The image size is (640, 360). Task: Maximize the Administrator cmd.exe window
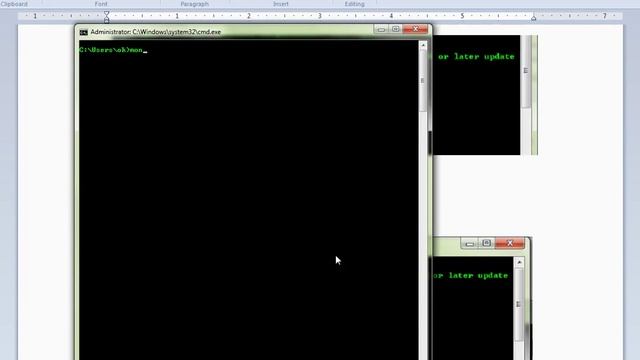(396, 29)
